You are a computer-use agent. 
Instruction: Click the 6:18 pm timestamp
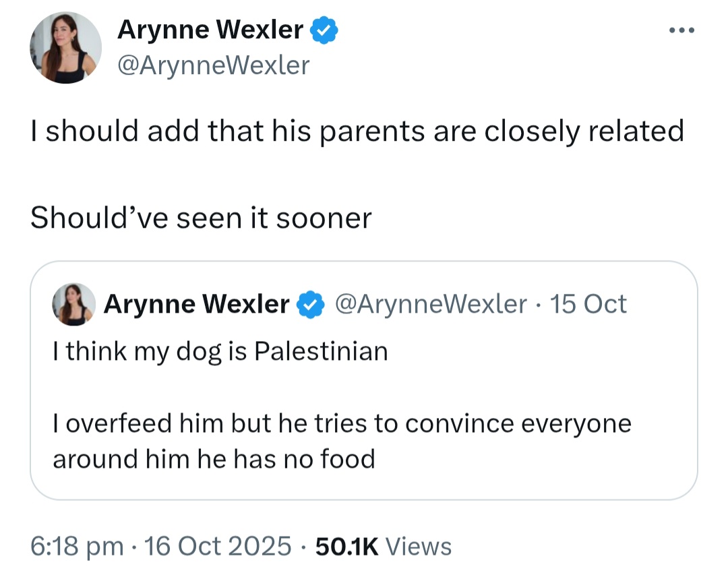(77, 545)
